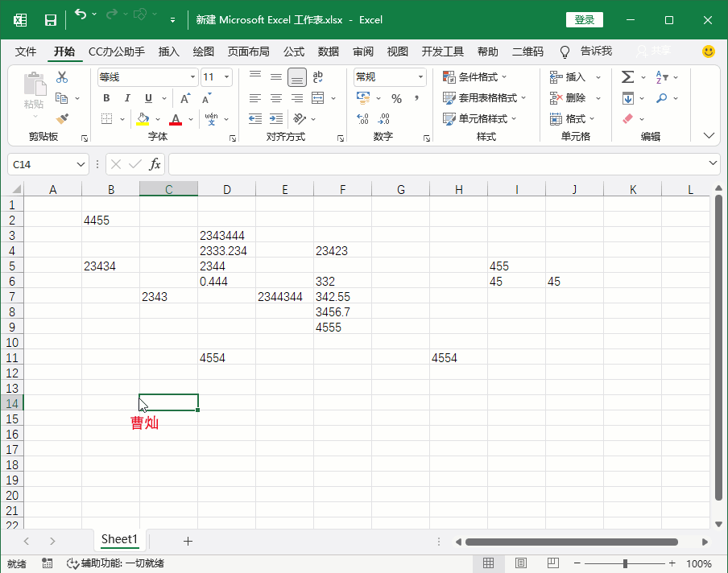Click the 登录 sign-in button

(585, 20)
